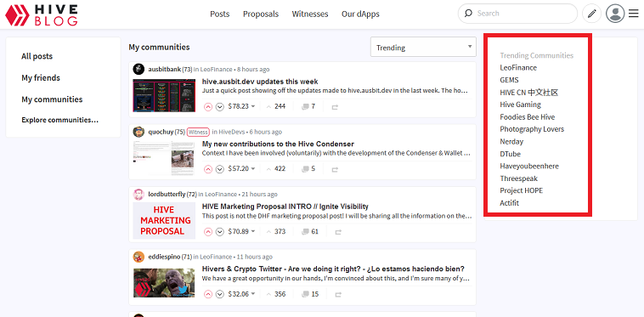Reblog the HIVE Marketing Proposal post
644x317 pixels.
click(x=338, y=232)
